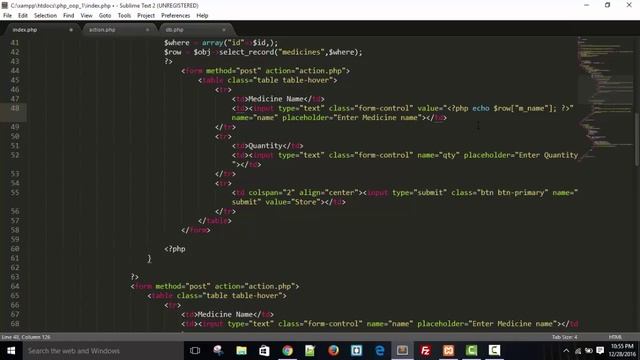
Task: Close the index.php tab with unsaved dot
Action: coord(71,30)
